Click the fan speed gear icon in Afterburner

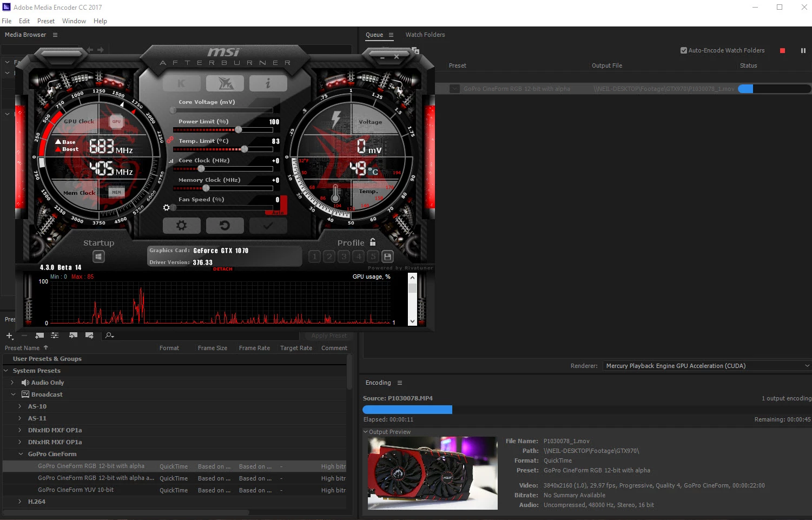pyautogui.click(x=167, y=208)
